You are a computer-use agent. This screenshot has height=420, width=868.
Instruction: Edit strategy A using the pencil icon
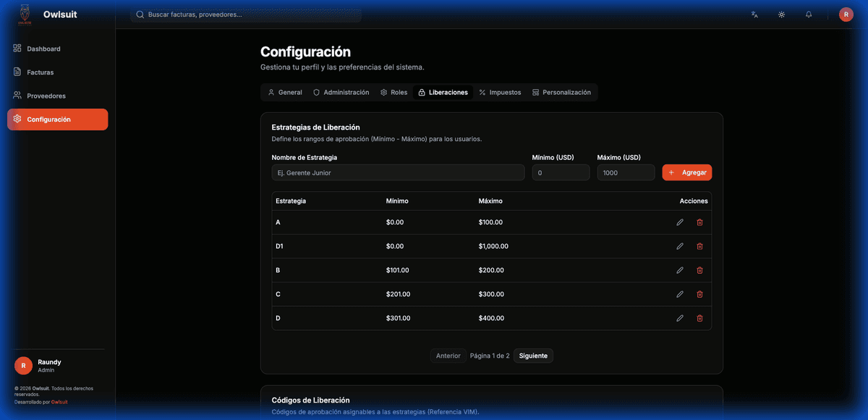(680, 222)
